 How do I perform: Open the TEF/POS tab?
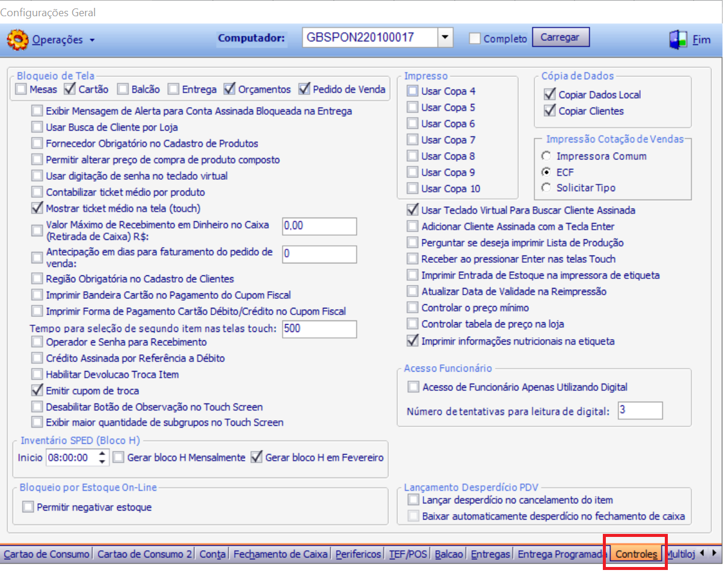click(409, 554)
